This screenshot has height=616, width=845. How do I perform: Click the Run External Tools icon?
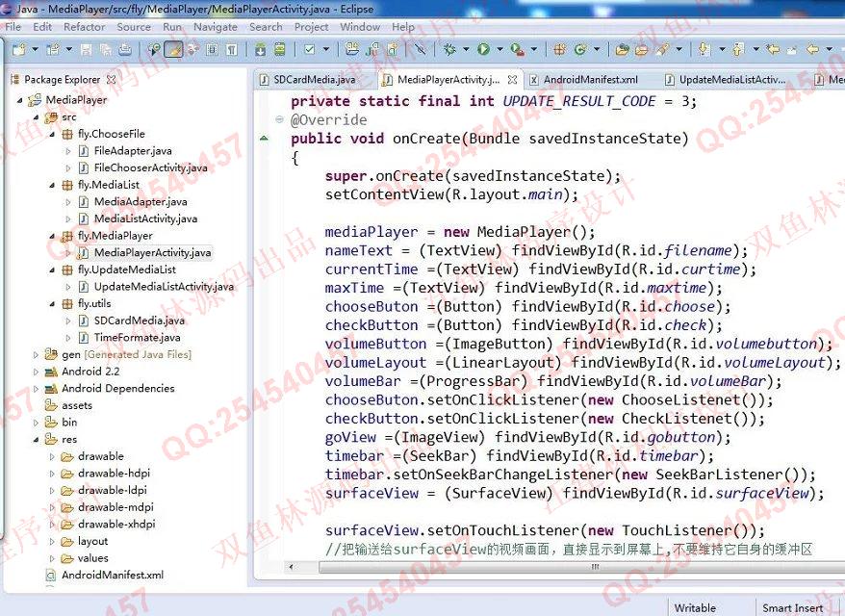[x=518, y=50]
